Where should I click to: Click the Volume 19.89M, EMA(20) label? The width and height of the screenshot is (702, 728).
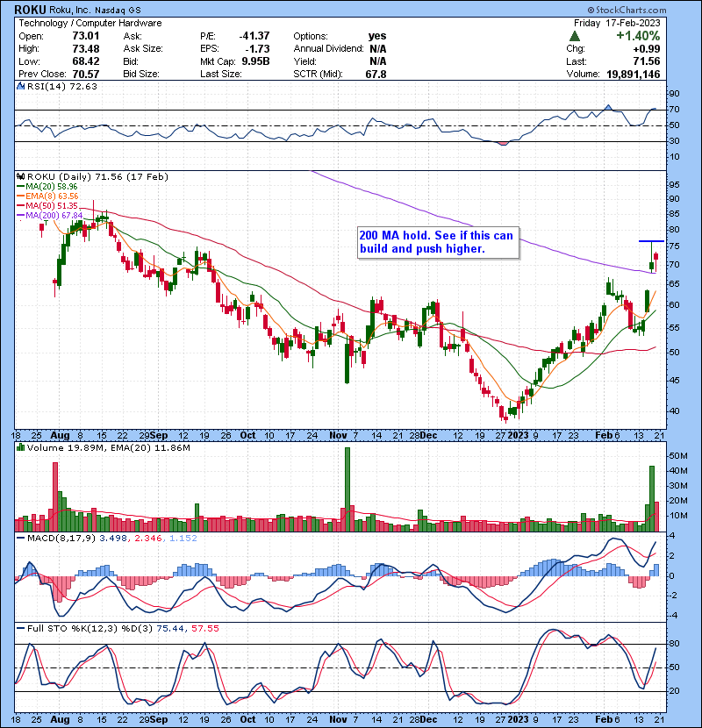coord(109,448)
